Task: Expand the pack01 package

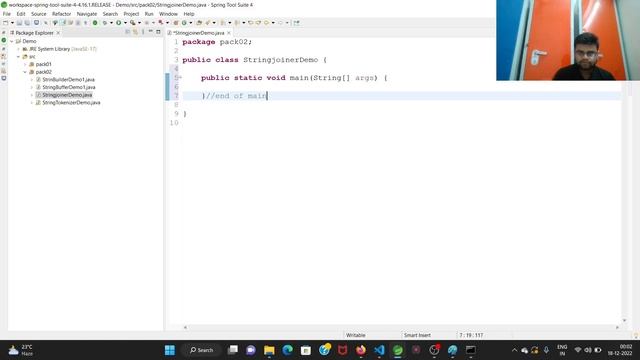Action: [25, 64]
